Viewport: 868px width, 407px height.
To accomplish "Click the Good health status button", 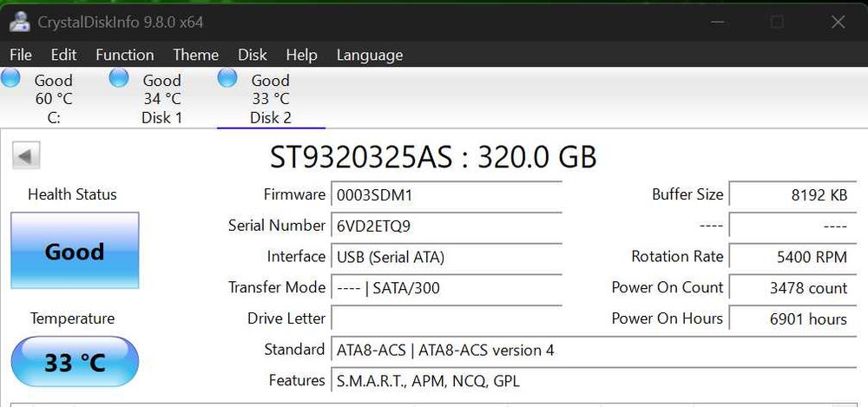I will point(75,251).
